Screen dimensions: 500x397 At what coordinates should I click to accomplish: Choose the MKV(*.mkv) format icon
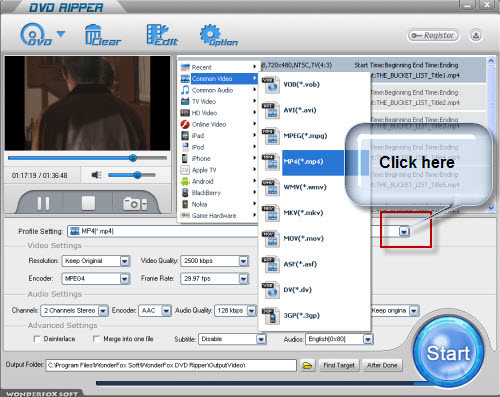click(270, 213)
